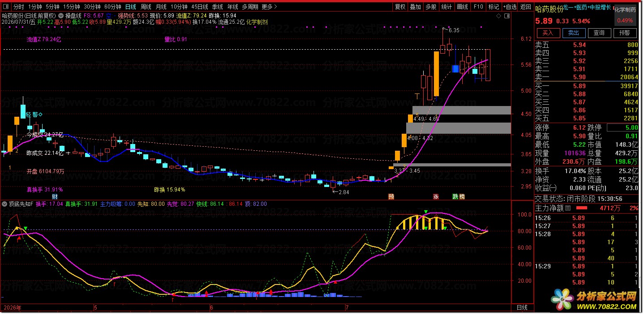Click the 买五 price 5.85

580,118
